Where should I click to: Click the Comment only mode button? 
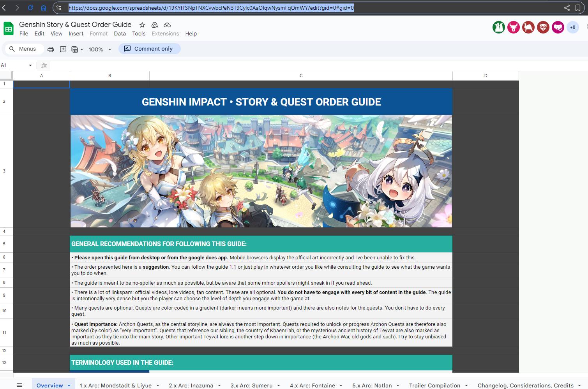149,49
